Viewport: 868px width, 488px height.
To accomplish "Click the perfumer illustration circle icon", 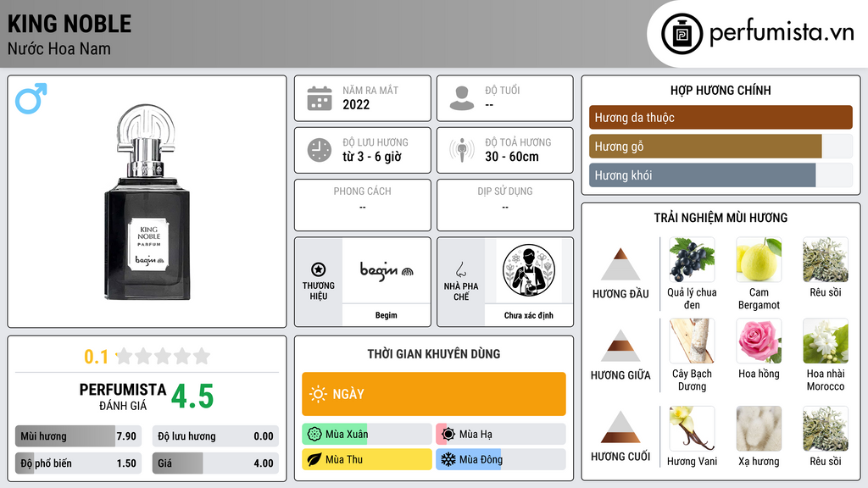I will click(x=529, y=270).
